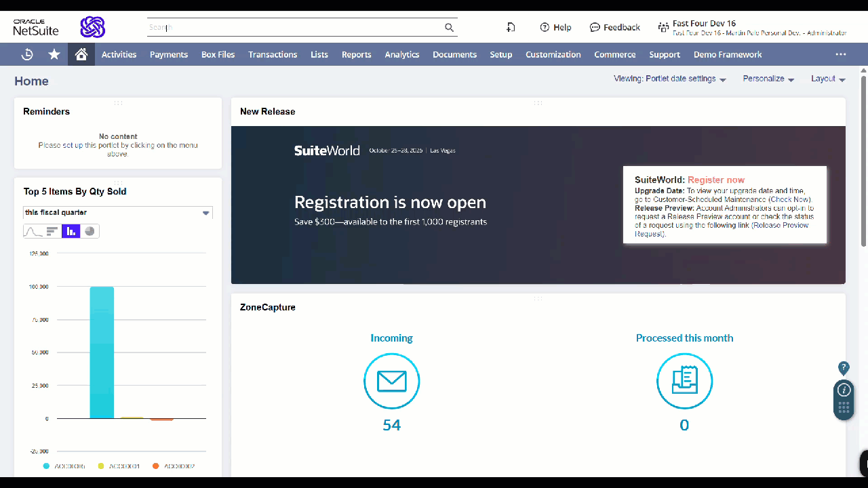Switch chart to horizontal bar view
The image size is (868, 488).
point(52,231)
